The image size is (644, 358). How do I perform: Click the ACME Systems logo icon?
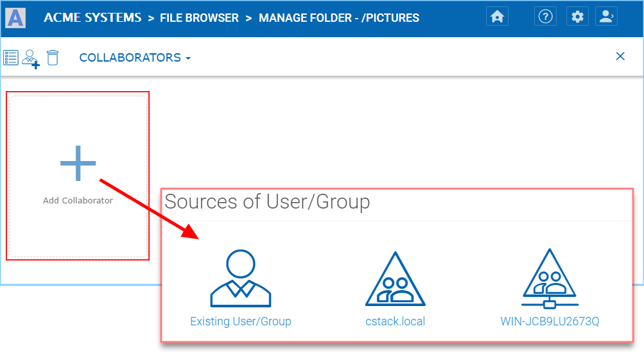coord(15,18)
